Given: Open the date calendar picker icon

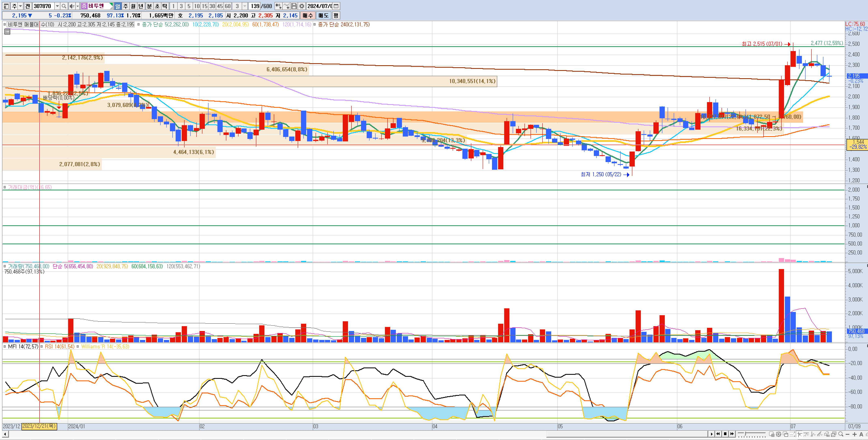Looking at the screenshot, I should [336, 6].
